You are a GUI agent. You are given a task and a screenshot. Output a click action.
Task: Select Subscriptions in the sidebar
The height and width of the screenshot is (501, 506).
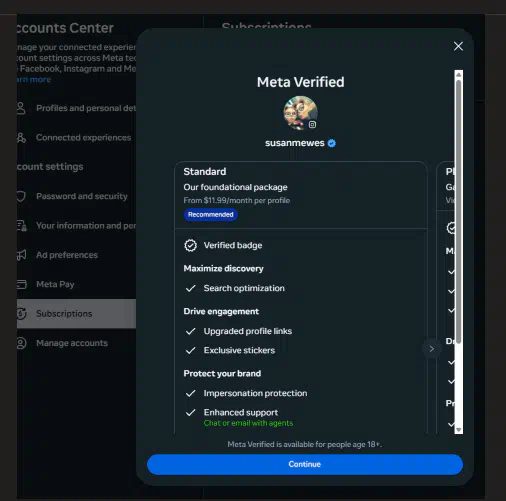click(x=76, y=314)
